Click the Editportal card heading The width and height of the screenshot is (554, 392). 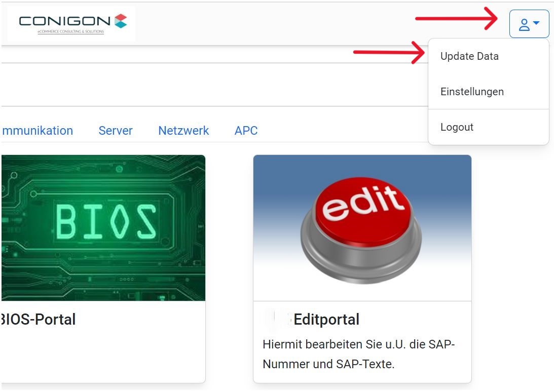[326, 319]
